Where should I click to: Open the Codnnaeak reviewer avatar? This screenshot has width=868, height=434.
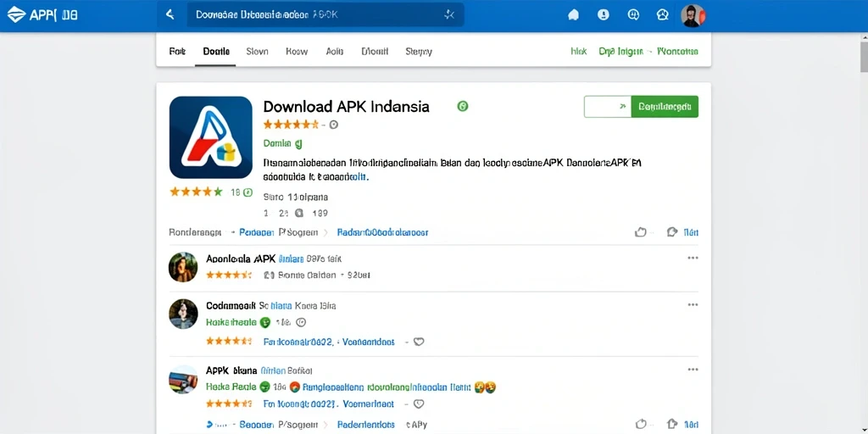click(183, 314)
